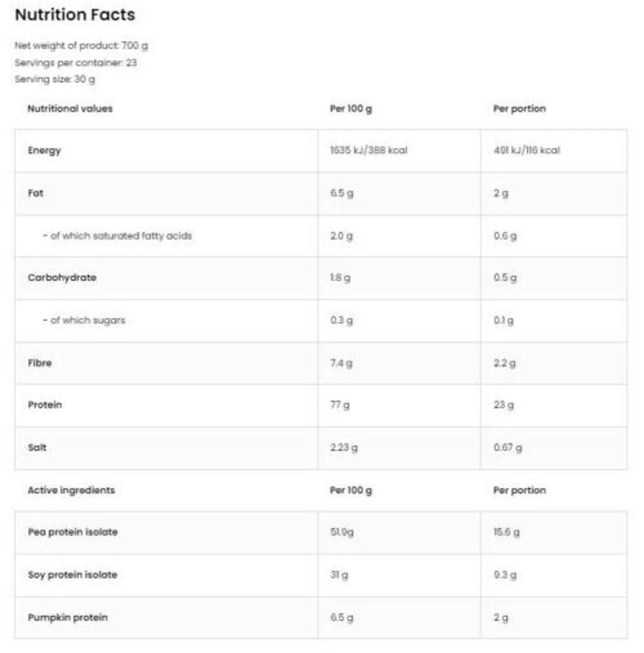
Task: Select the Pea protein isolate row label
Action: click(x=73, y=532)
